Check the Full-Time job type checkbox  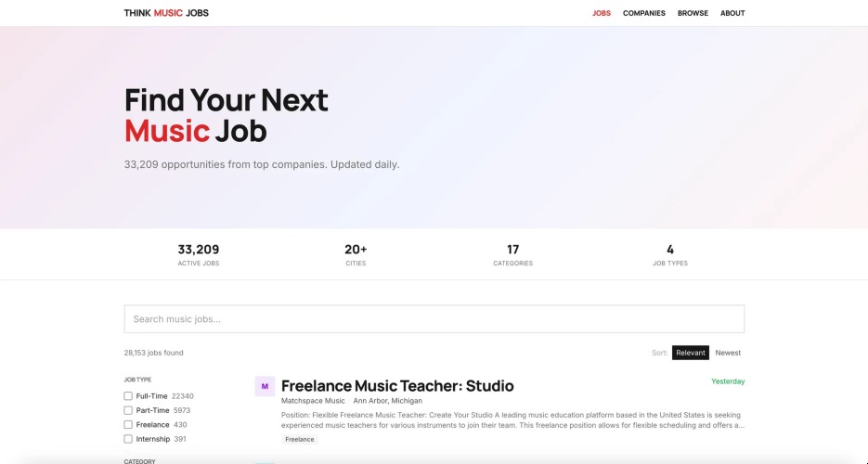(128, 396)
